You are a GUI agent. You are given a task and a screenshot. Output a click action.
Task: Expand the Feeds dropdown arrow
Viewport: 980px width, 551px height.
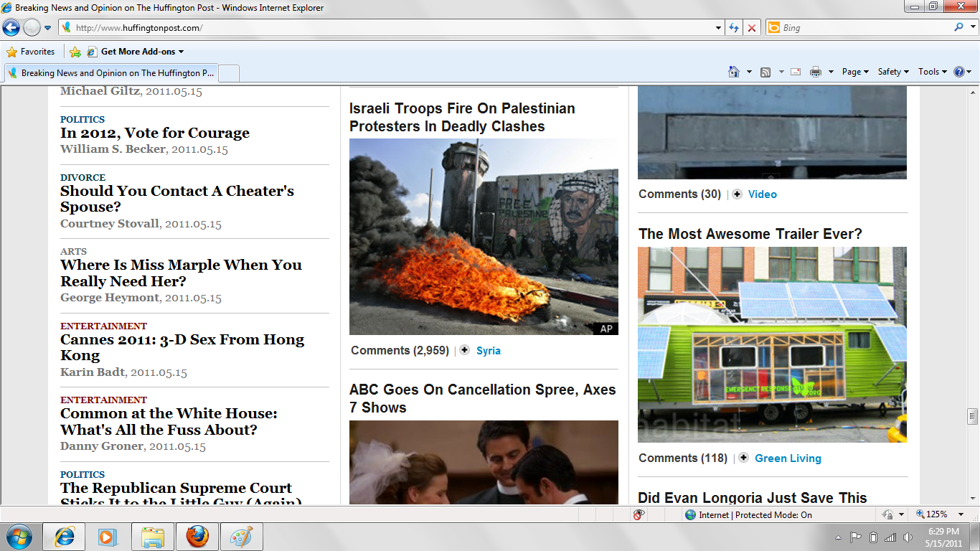(781, 72)
